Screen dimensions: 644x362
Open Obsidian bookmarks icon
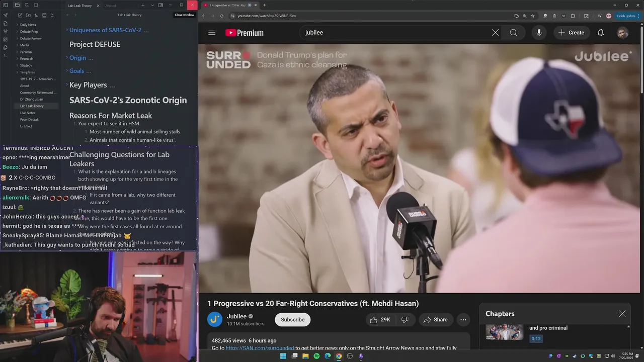pos(36,5)
